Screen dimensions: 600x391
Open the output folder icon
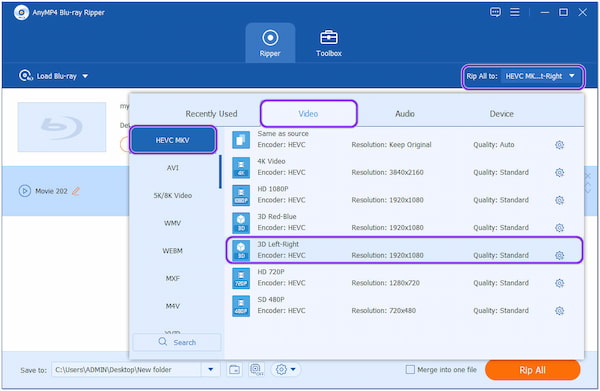[234, 370]
